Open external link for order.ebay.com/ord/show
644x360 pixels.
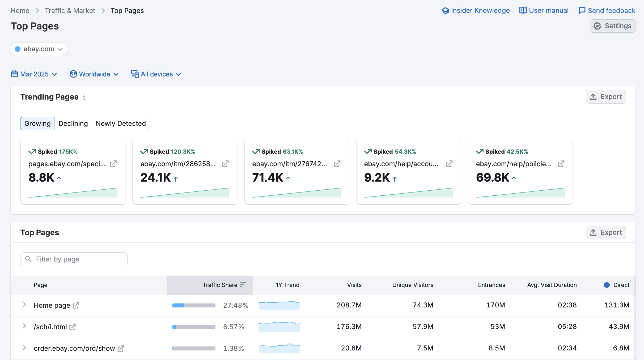click(121, 348)
